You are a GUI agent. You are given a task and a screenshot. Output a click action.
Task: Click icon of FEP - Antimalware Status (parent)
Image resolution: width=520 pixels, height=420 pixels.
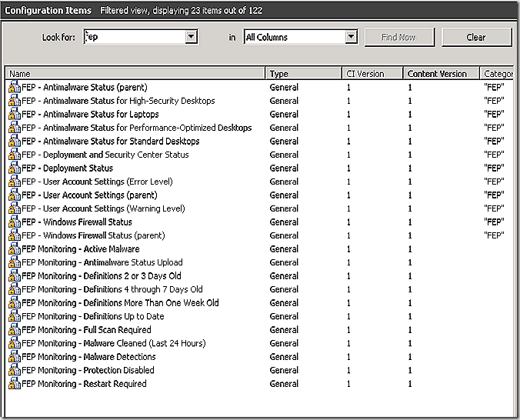coord(15,87)
